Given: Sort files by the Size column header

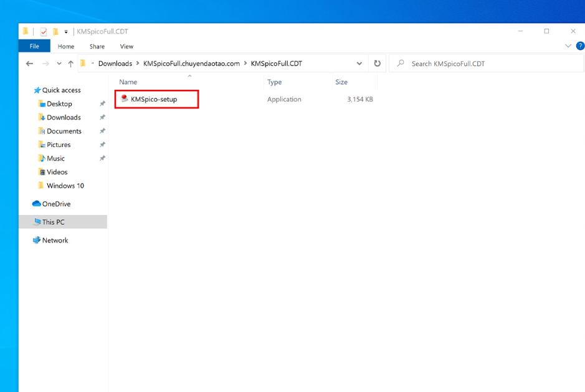Looking at the screenshot, I should coord(341,82).
